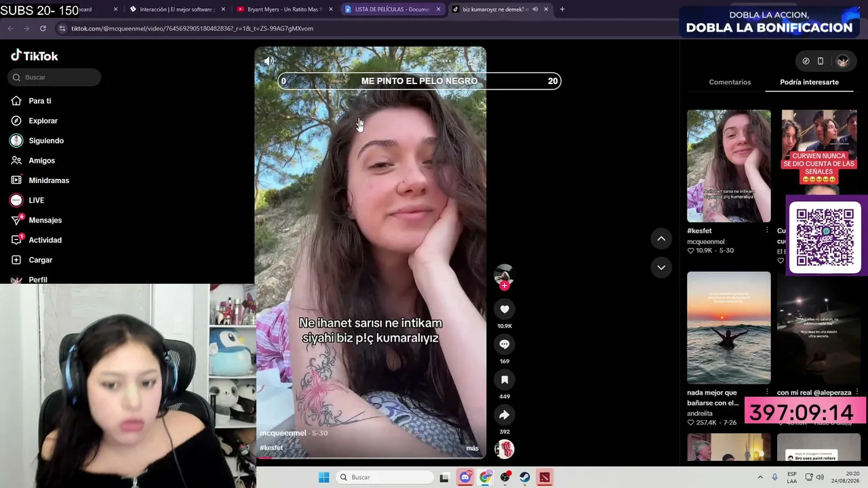Open the profile avatar in the header
This screenshot has width=868, height=488.
point(842,61)
